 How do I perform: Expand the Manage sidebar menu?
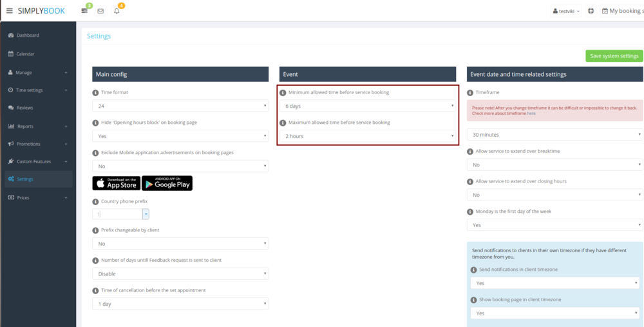pos(37,73)
